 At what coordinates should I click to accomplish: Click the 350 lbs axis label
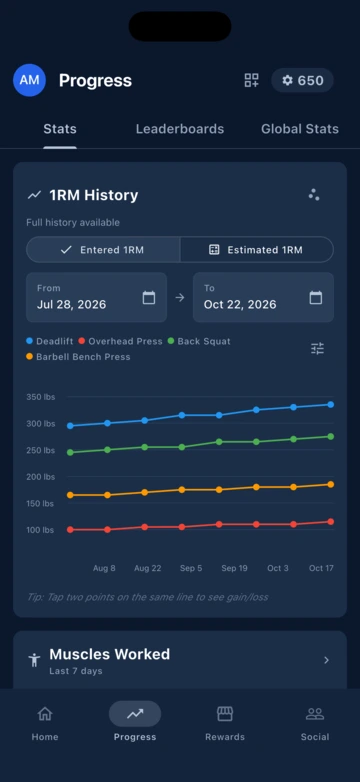pyautogui.click(x=41, y=397)
